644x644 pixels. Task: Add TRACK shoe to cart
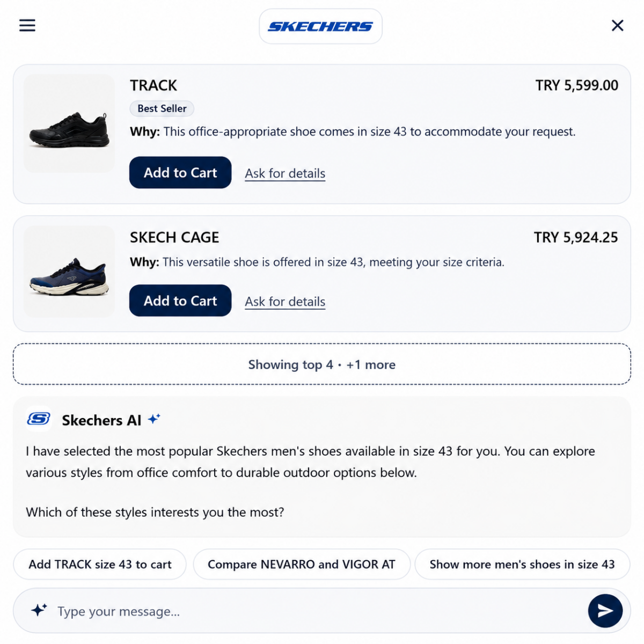pyautogui.click(x=180, y=172)
